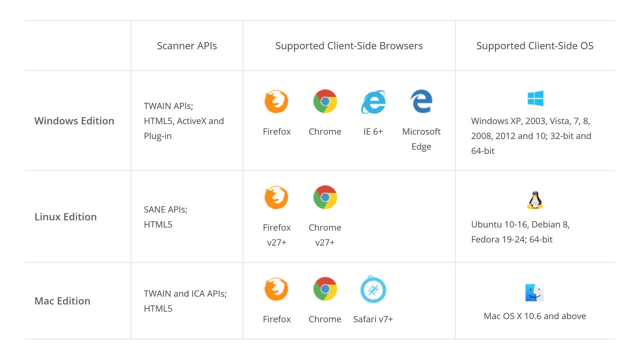
Task: Click the Firefox icon in Windows Edition row
Action: click(276, 101)
